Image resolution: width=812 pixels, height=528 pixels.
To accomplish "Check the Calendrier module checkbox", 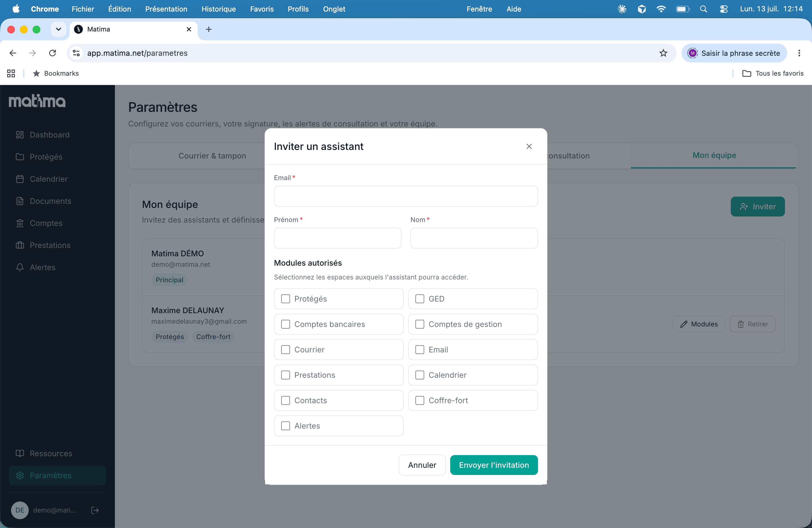I will pos(420,375).
